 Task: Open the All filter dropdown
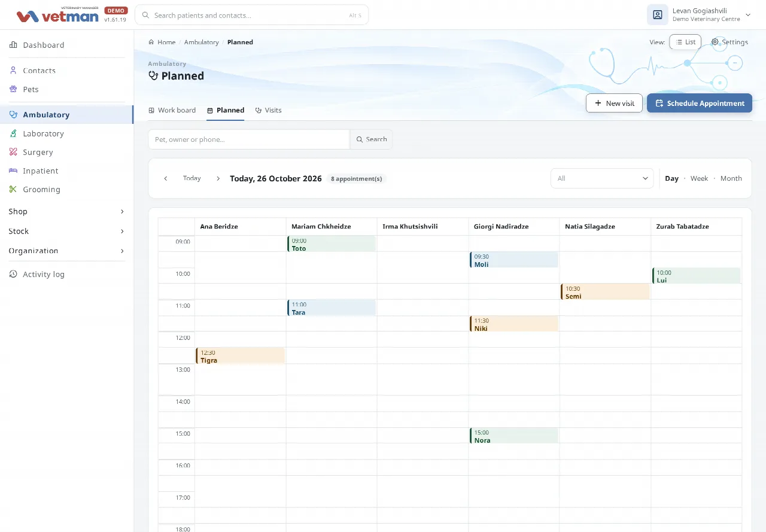(x=602, y=178)
